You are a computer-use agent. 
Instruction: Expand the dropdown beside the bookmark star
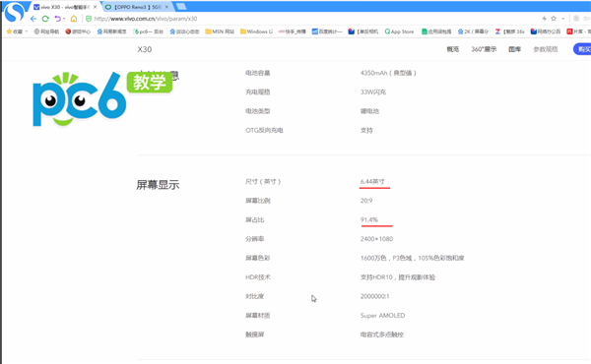[563, 19]
